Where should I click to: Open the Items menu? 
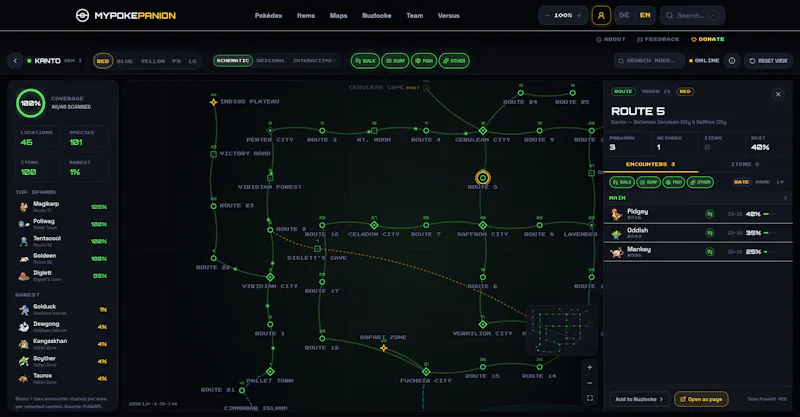pyautogui.click(x=306, y=16)
